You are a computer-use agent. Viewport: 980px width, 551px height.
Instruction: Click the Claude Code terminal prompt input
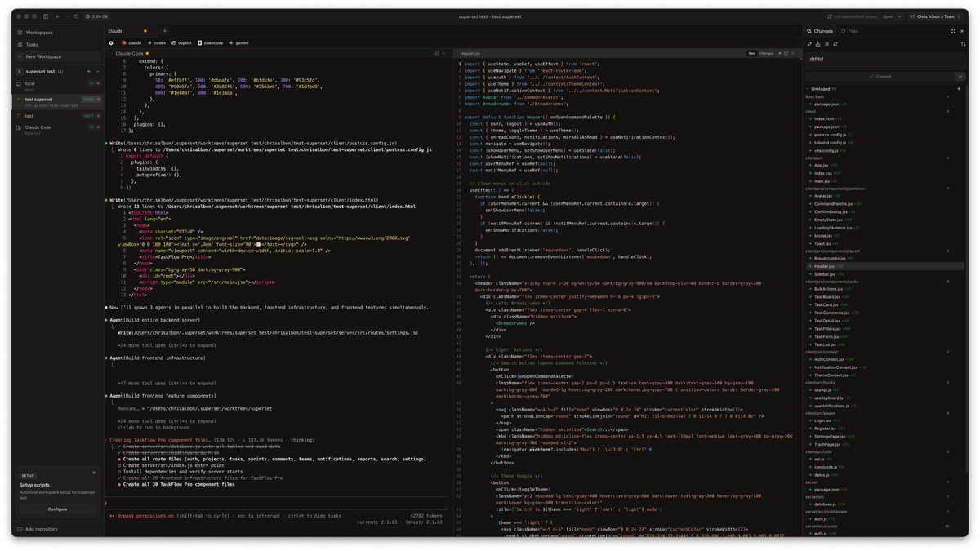click(278, 503)
